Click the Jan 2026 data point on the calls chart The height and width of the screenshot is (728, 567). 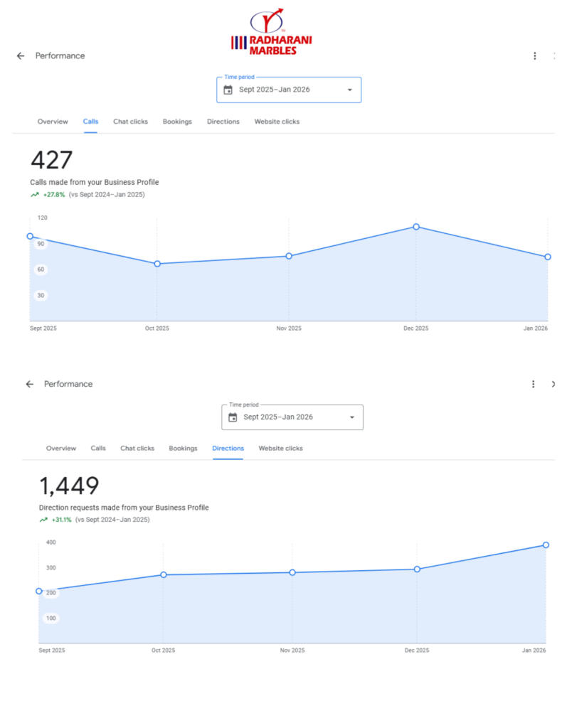click(x=548, y=257)
